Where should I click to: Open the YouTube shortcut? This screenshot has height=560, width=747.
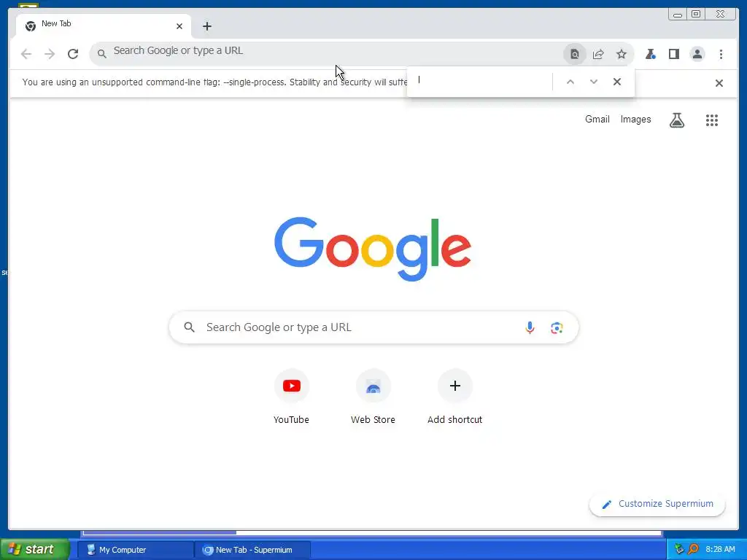(291, 397)
